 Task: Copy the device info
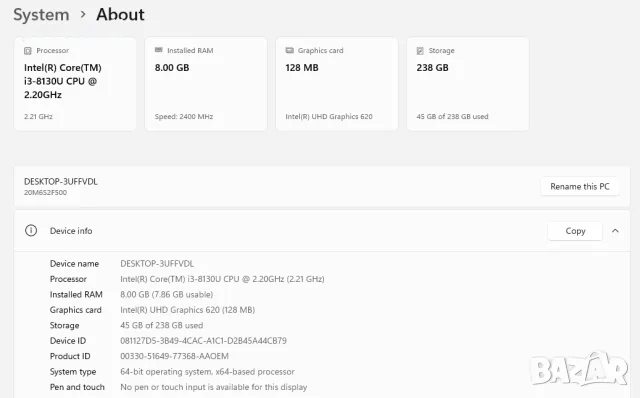pos(575,231)
